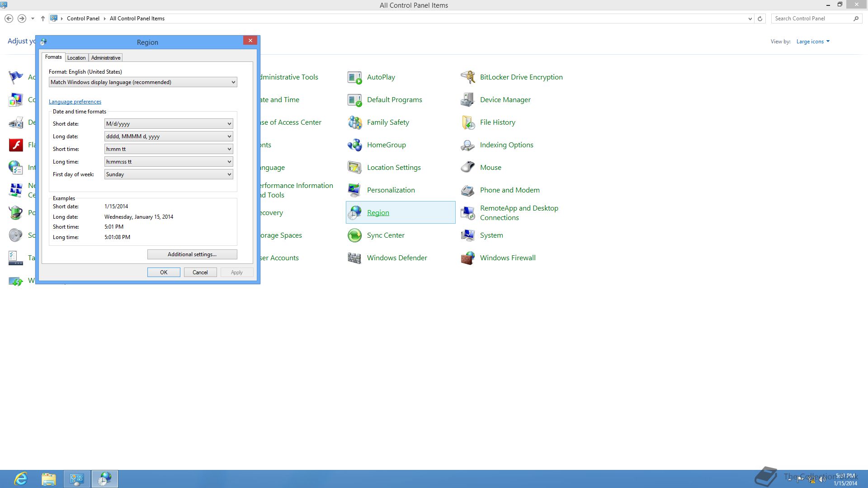Open the Sync Center icon

pos(354,235)
